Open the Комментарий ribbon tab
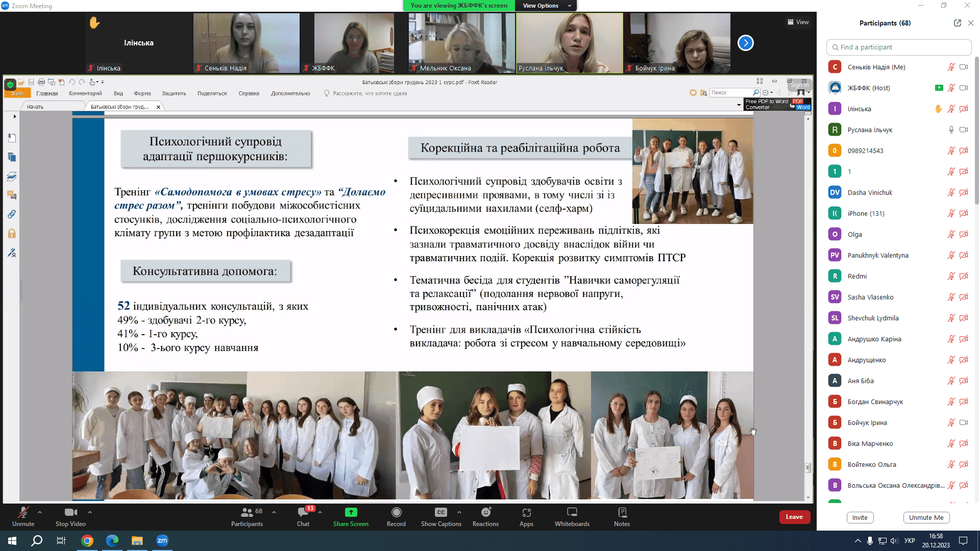 pos(85,93)
